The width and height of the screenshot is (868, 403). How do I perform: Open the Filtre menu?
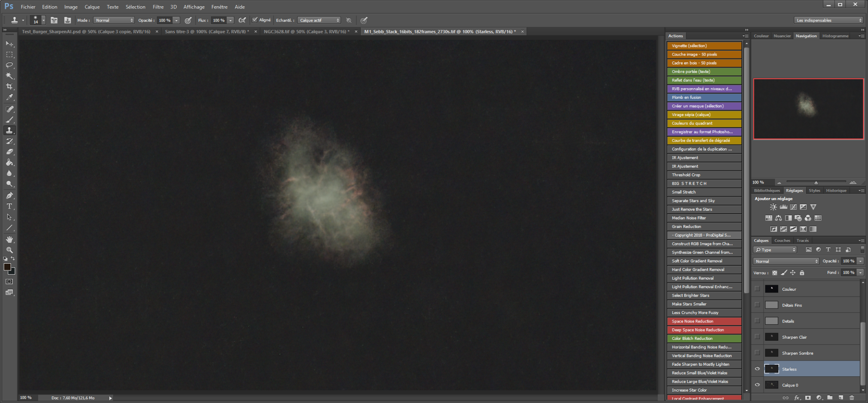[x=158, y=7]
